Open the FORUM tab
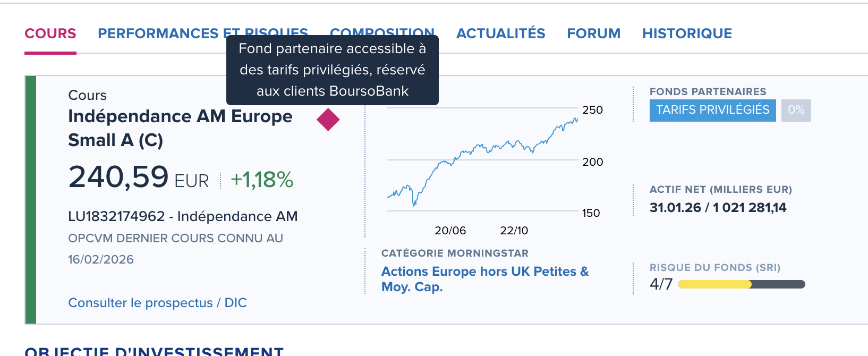Viewport: 868px width, 356px height. coord(593,33)
